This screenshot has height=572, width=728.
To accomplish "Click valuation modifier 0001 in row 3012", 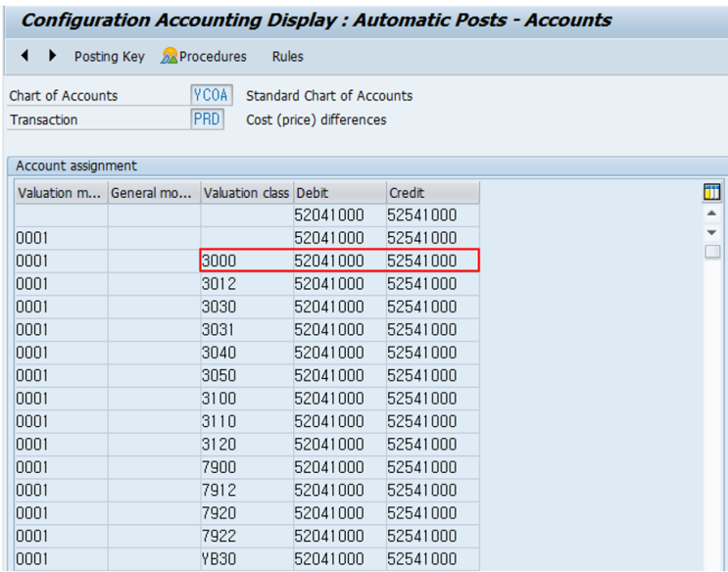I will [62, 284].
